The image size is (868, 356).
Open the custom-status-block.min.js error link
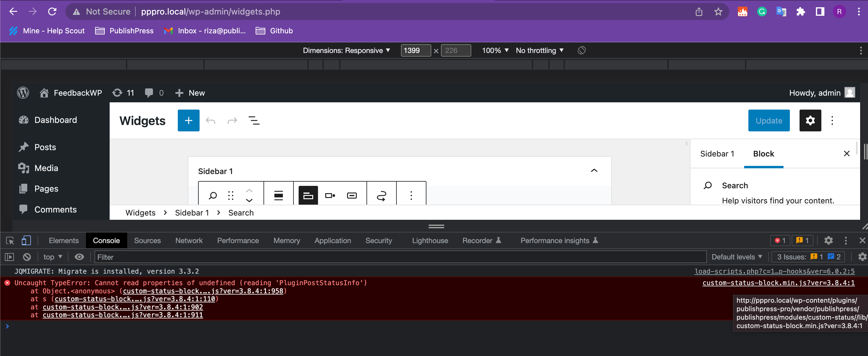[778, 283]
